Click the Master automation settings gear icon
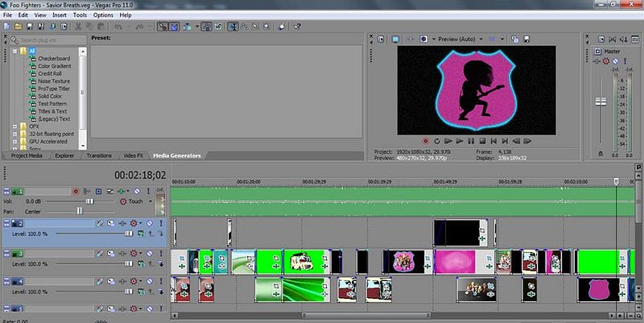This screenshot has width=644, height=323. click(x=606, y=61)
